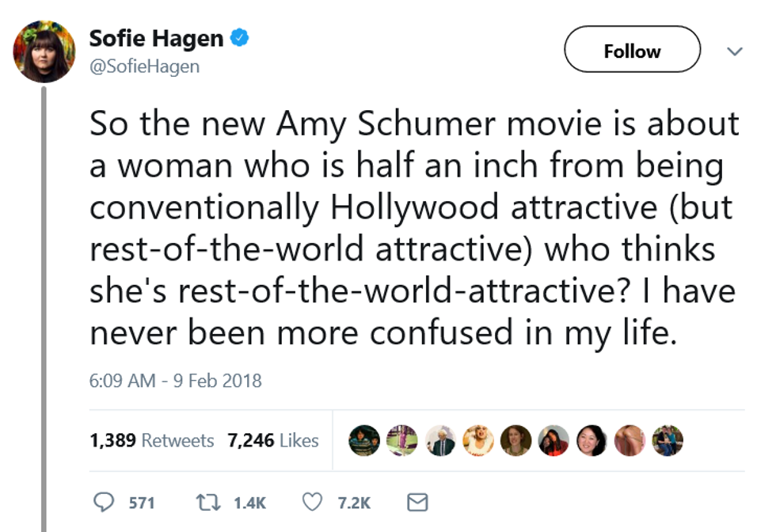Viewport: 776px width, 532px height.
Task: Open the 6:09 AM - 9 Feb 2018 timestamp
Action: (x=175, y=381)
